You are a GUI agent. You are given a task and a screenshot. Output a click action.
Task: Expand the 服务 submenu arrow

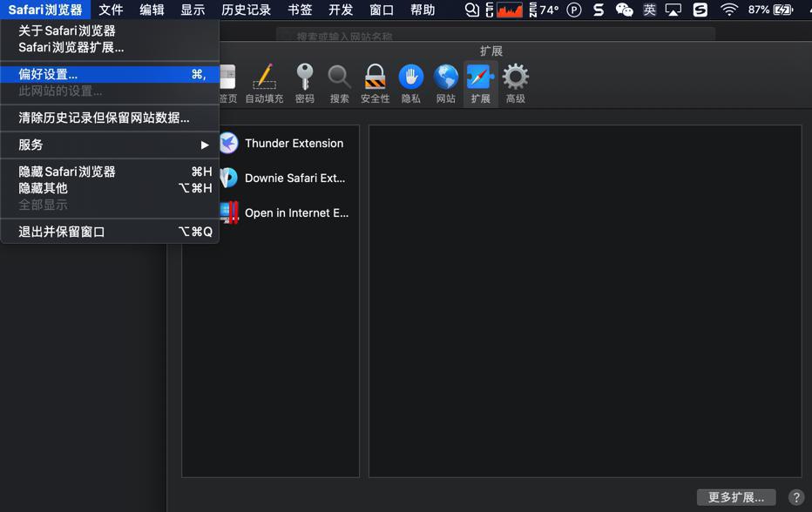205,145
